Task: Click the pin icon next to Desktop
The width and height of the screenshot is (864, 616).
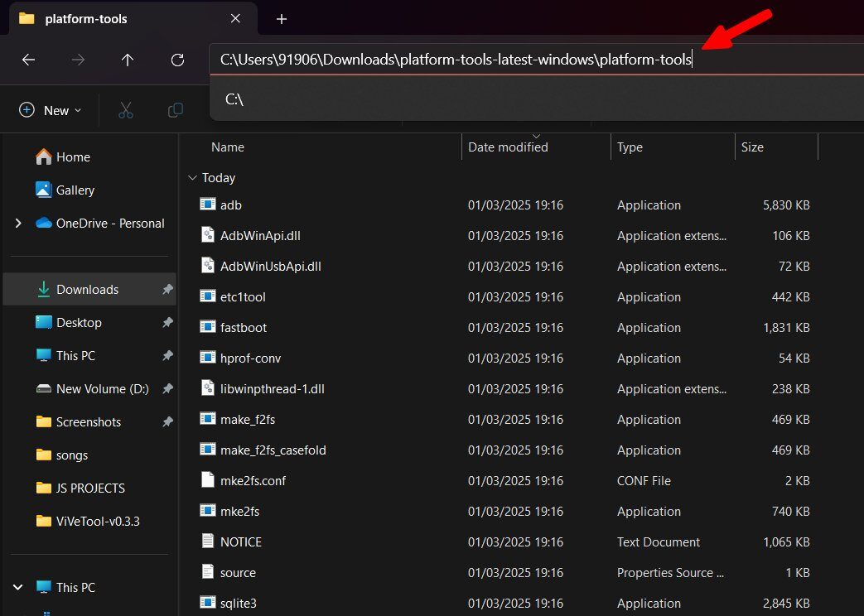Action: tap(167, 322)
